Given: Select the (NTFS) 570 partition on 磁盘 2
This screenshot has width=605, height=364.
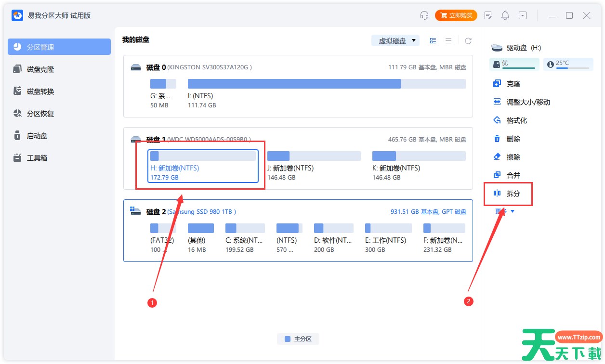Looking at the screenshot, I should pos(289,238).
